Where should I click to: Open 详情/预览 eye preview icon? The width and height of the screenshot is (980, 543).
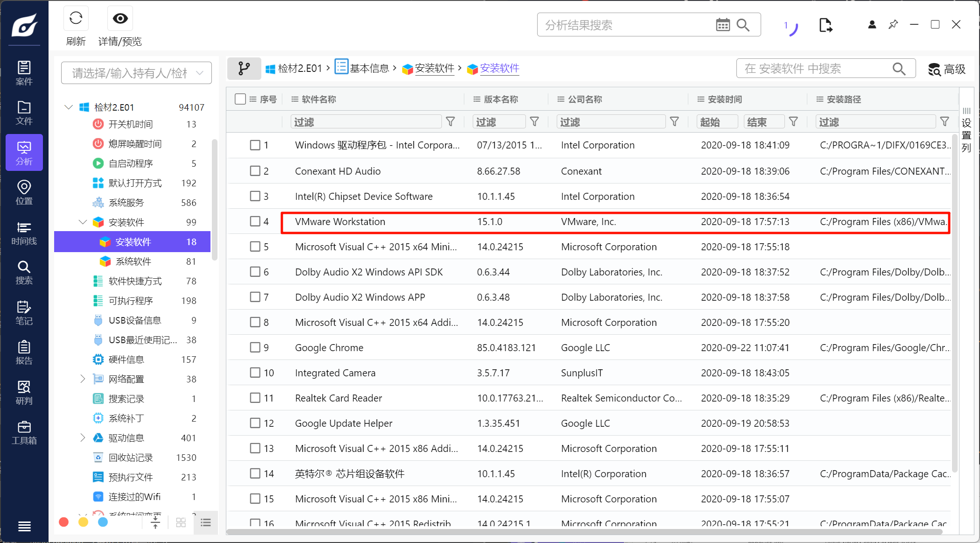click(120, 19)
